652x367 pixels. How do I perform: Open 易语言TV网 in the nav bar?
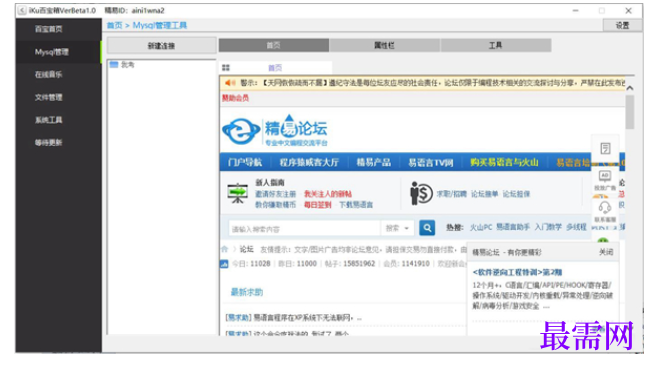pos(430,163)
